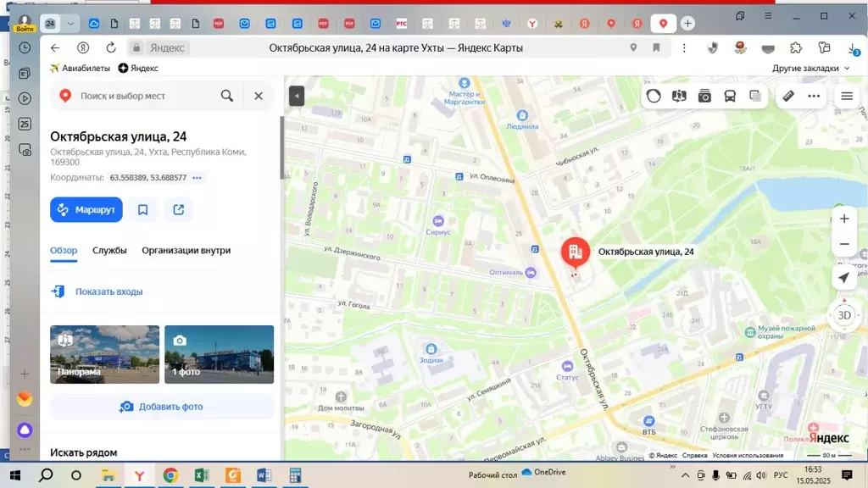868x488 pixels.
Task: Select Музей пожарной охраны map icon
Action: [x=750, y=332]
